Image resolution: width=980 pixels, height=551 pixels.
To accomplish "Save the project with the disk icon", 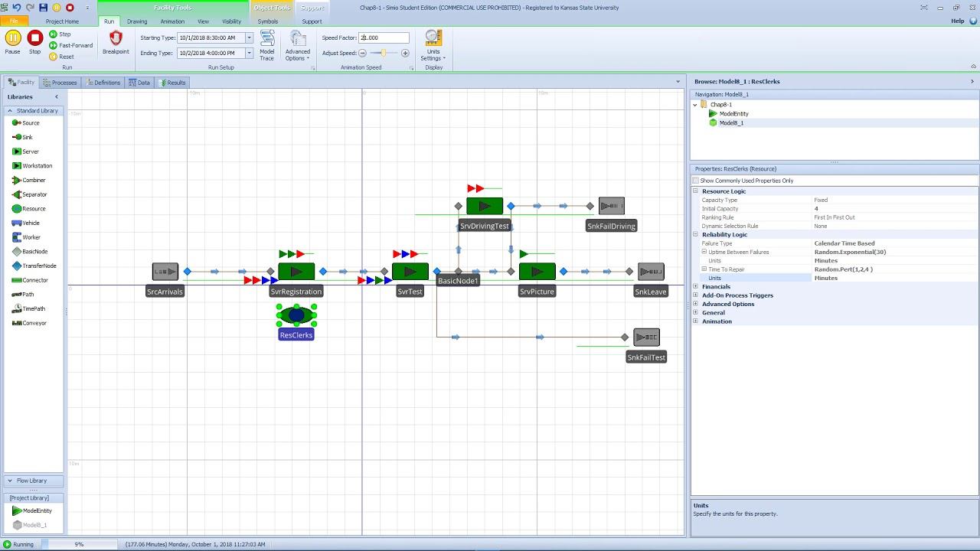I will (x=44, y=8).
